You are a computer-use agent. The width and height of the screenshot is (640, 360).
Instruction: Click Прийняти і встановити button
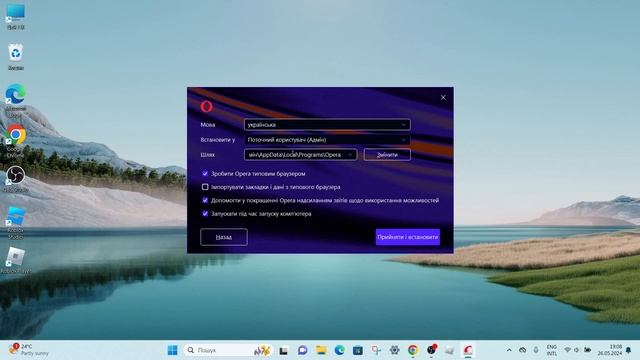click(408, 237)
